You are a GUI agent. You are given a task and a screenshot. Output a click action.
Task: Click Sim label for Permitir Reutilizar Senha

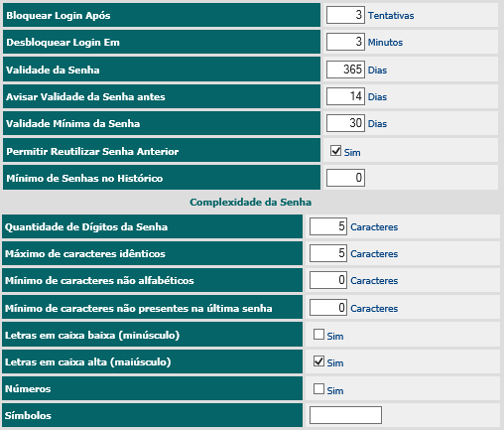pyautogui.click(x=352, y=153)
